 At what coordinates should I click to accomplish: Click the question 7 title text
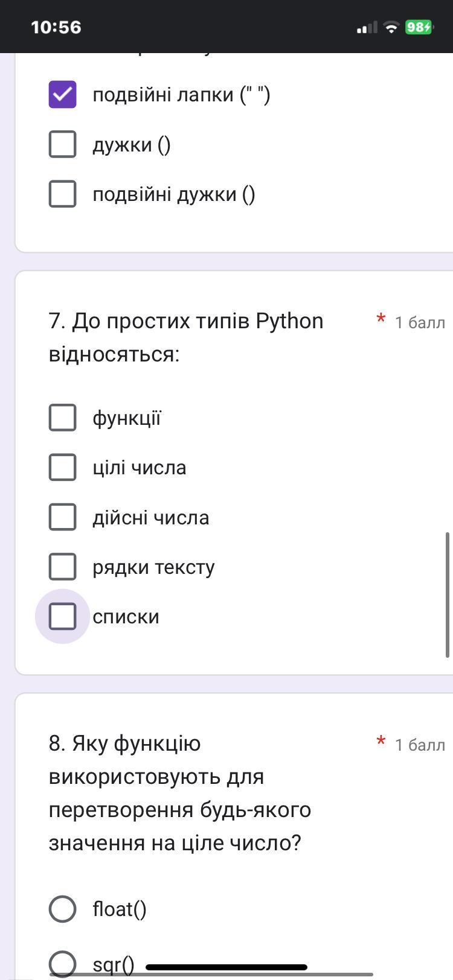(186, 337)
